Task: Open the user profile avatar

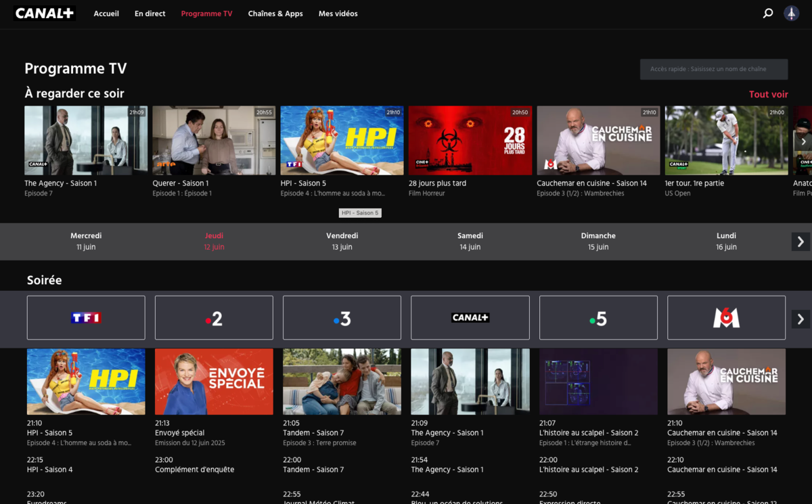Action: 791,14
